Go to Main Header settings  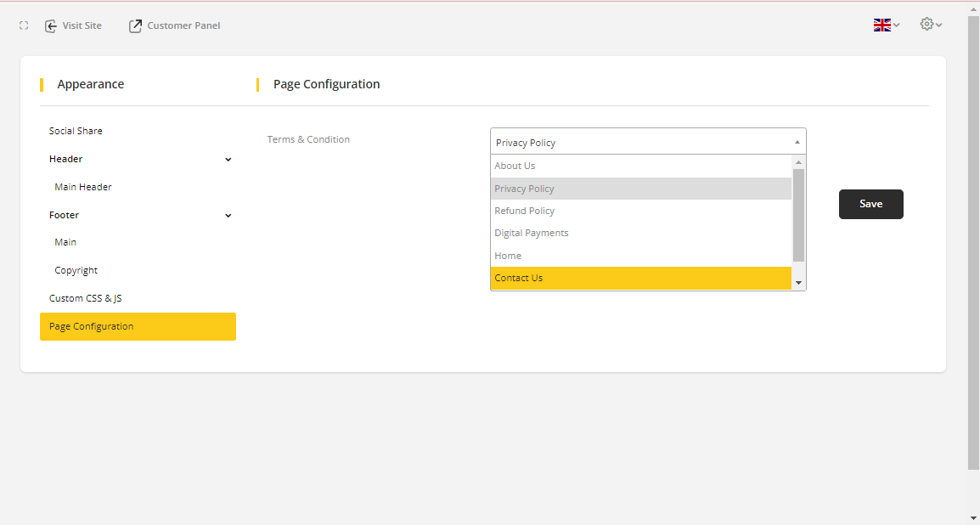click(83, 187)
